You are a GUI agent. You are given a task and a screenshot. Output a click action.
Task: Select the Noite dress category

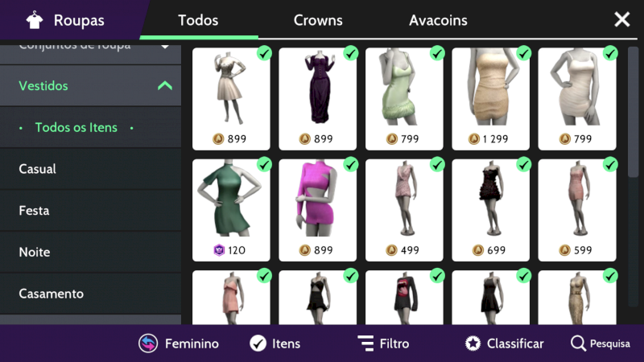coord(90,252)
